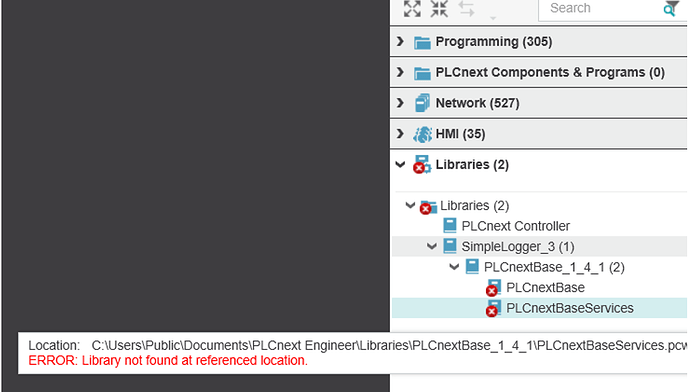This screenshot has height=392, width=690.
Task: Select PLCnextBase tree item
Action: (x=545, y=287)
